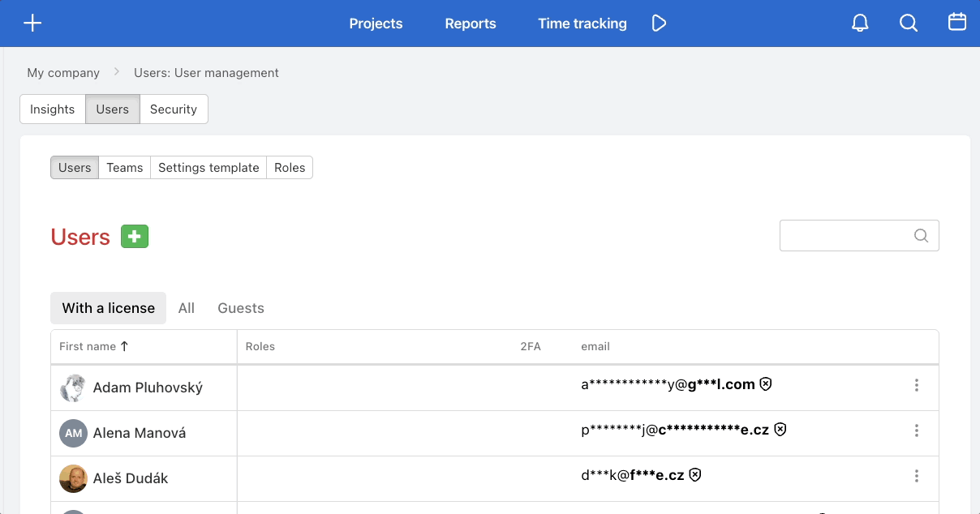
Task: Click the magnifier inside users search field
Action: 921,236
